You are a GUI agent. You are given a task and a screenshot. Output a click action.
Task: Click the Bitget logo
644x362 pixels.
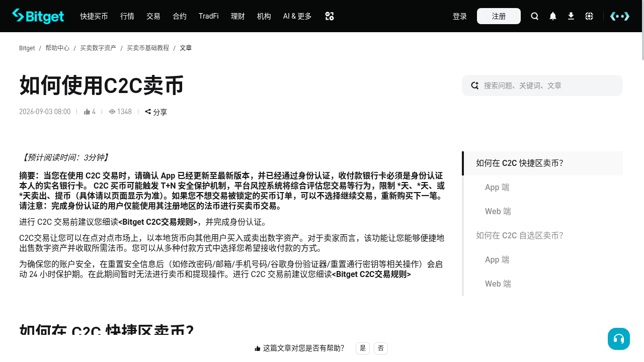pyautogui.click(x=38, y=16)
